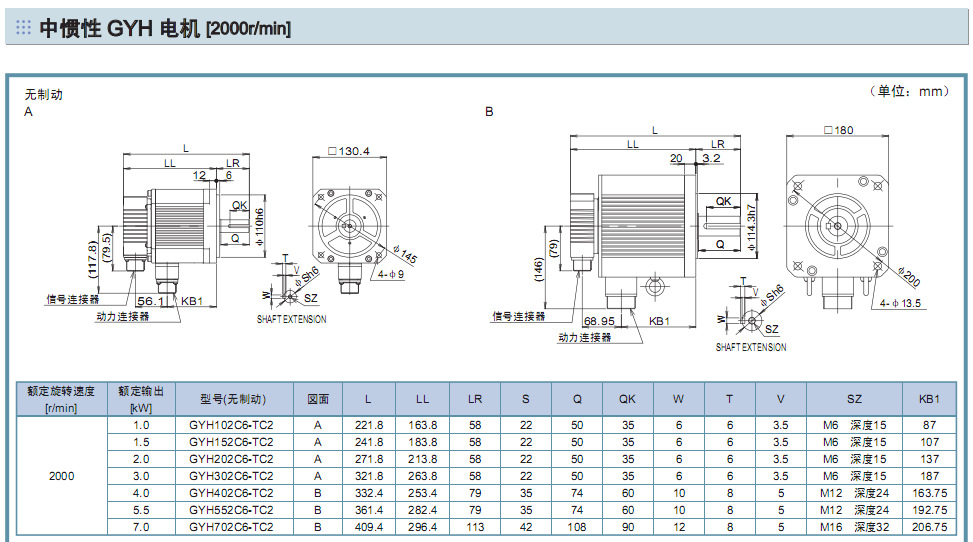Click the 1.0 kW rated output cell
This screenshot has width=973, height=542.
point(141,425)
